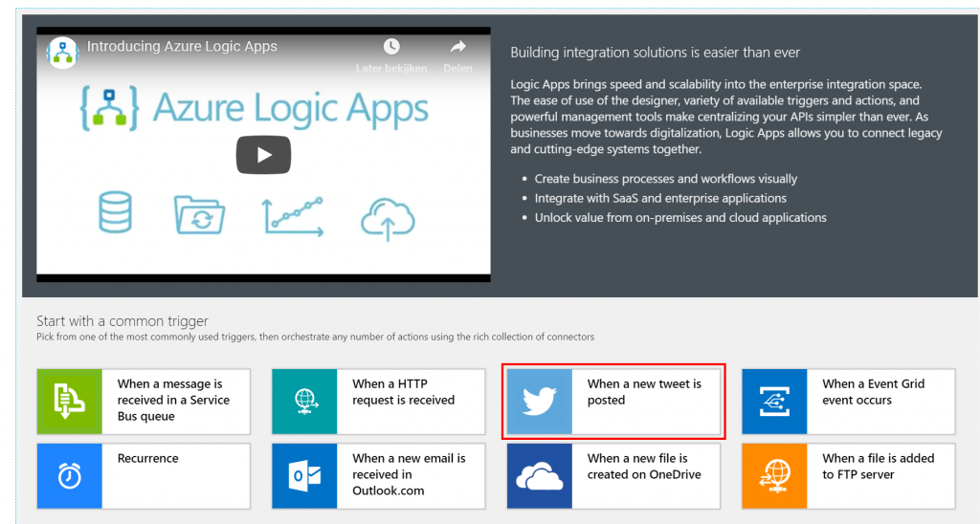Image resolution: width=980 pixels, height=524 pixels.
Task: Click the Service Bus queue green icon
Action: click(x=69, y=402)
